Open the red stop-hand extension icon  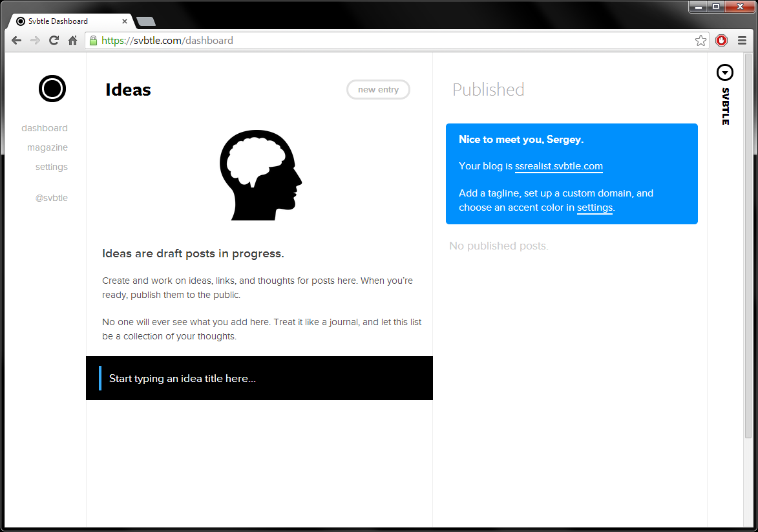pyautogui.click(x=722, y=41)
